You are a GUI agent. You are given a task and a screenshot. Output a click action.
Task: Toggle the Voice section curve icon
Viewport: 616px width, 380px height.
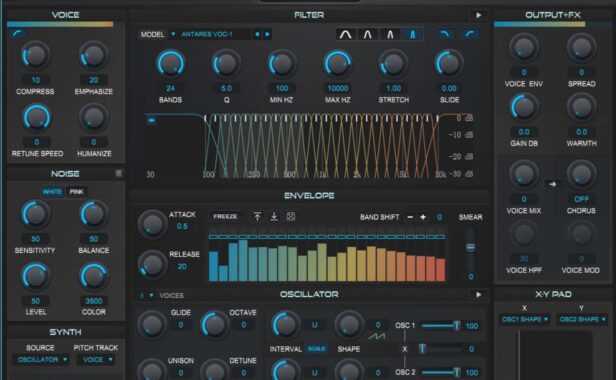point(17,34)
